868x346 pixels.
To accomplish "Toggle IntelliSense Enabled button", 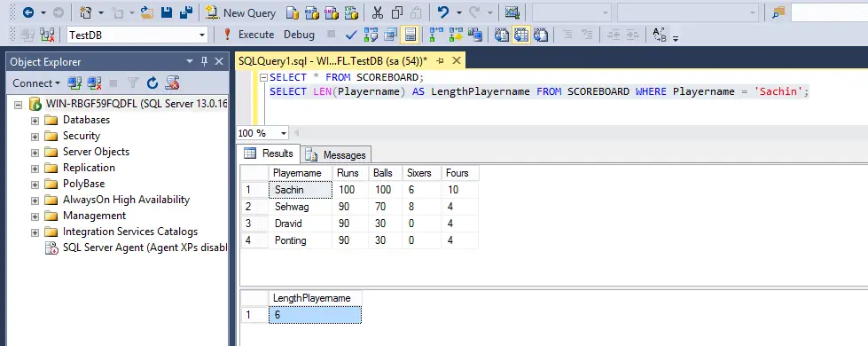I will point(411,35).
